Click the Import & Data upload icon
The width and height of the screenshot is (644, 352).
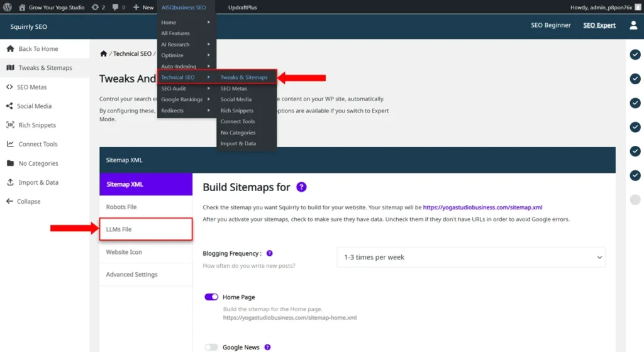tap(10, 182)
